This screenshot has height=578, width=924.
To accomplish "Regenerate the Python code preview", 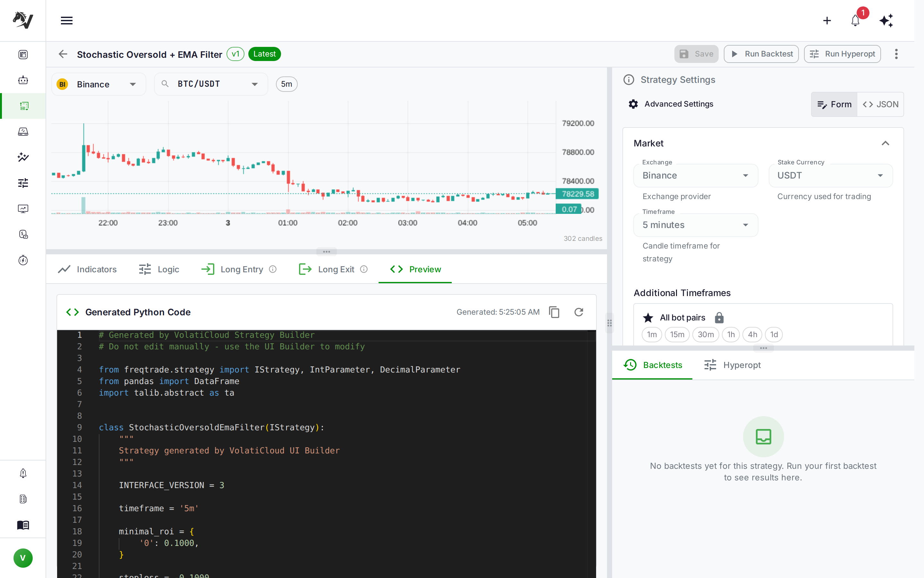I will tap(579, 312).
